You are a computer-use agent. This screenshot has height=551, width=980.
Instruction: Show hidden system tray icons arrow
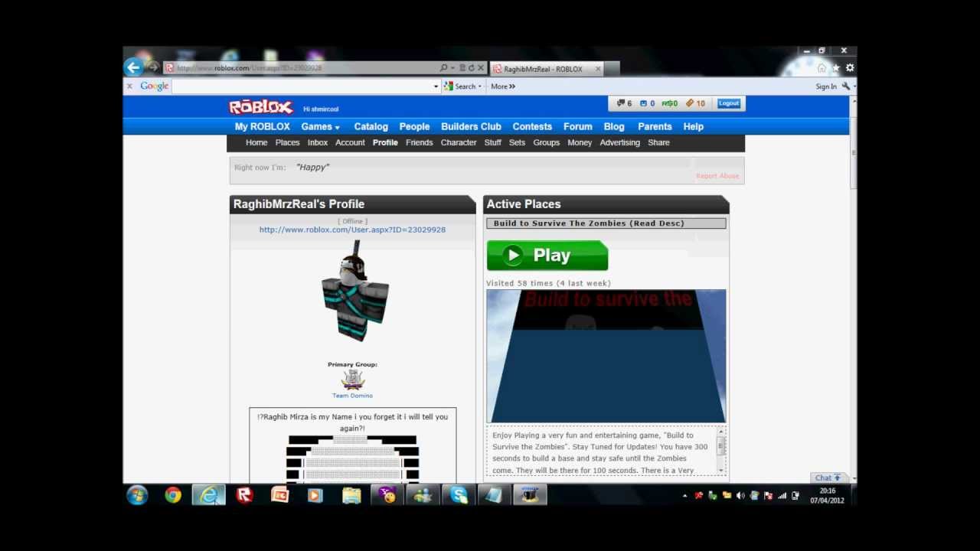(684, 496)
